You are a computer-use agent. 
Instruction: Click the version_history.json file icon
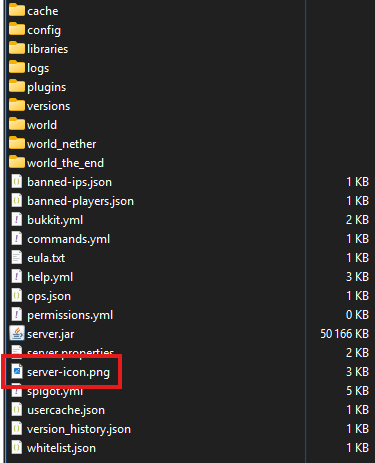point(17,429)
